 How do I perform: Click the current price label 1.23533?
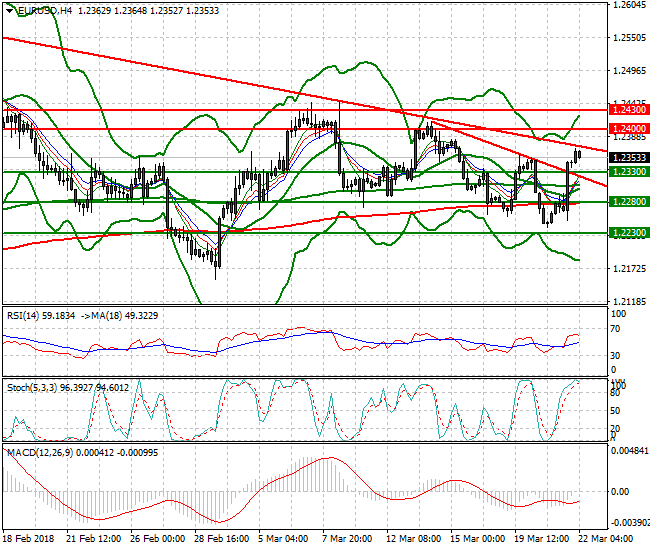coord(629,157)
